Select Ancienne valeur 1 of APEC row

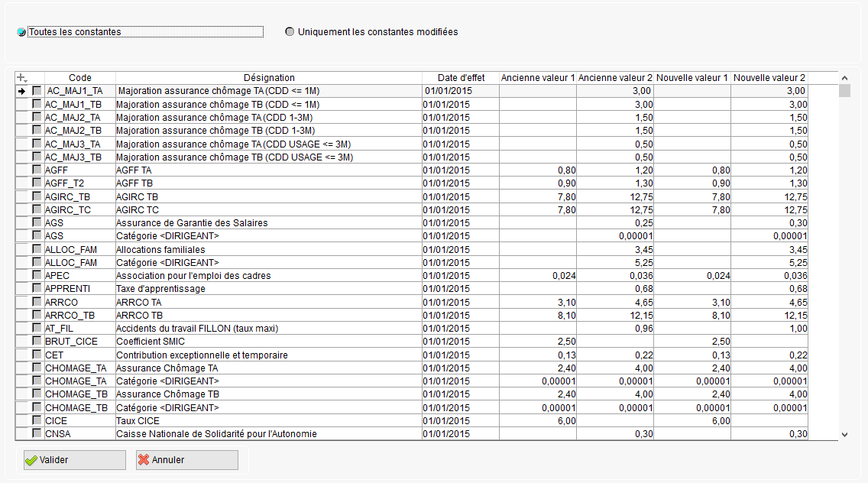point(537,275)
